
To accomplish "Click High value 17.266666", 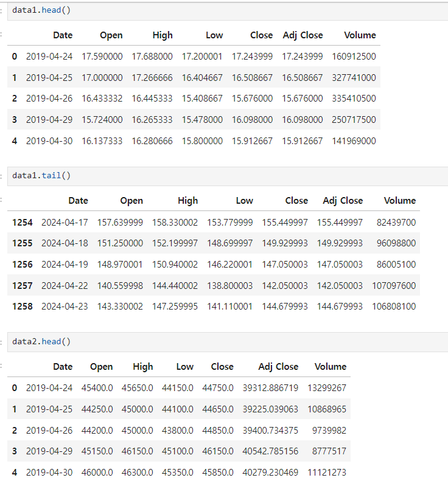I will (152, 78).
